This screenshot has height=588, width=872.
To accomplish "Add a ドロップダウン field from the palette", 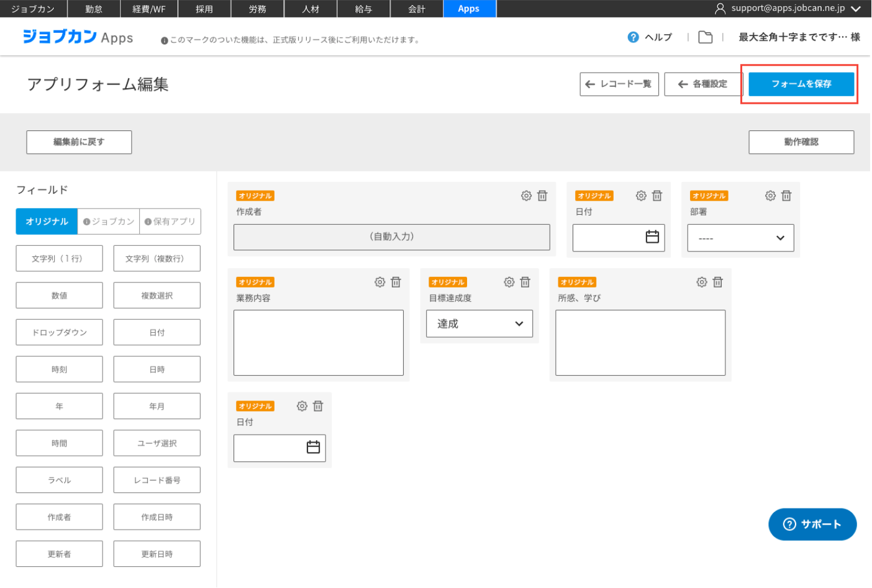I will pyautogui.click(x=59, y=332).
